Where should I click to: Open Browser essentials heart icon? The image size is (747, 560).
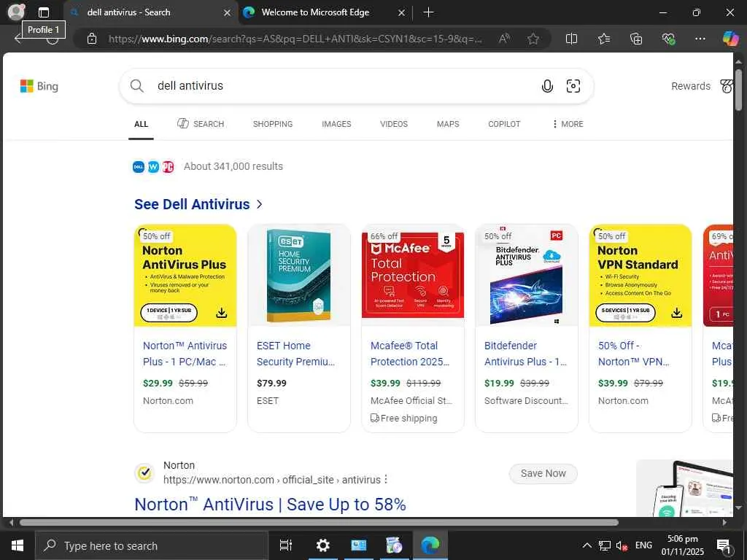click(x=668, y=39)
